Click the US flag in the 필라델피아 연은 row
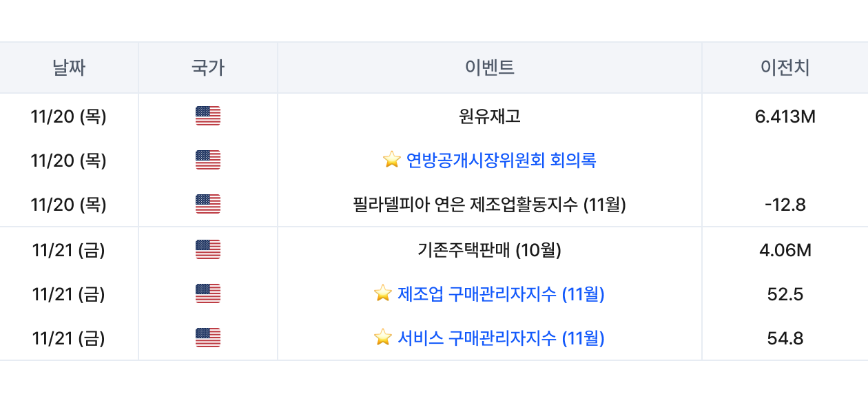Screen dimensions: 868x403 (207, 205)
